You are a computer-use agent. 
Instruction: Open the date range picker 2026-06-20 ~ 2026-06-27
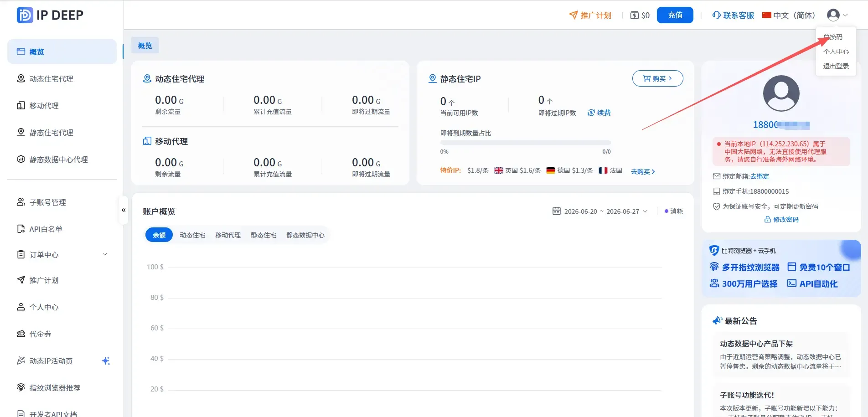(600, 211)
